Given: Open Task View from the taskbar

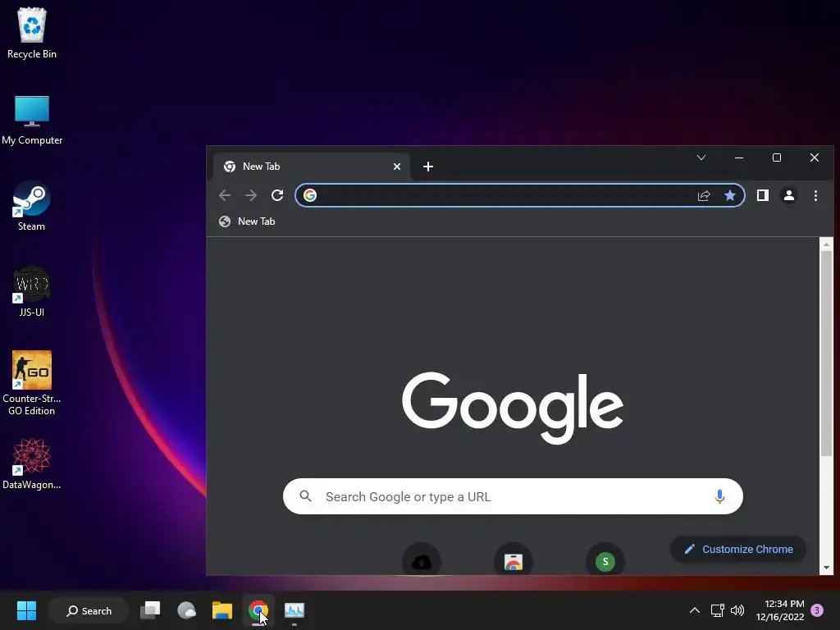Looking at the screenshot, I should (150, 610).
